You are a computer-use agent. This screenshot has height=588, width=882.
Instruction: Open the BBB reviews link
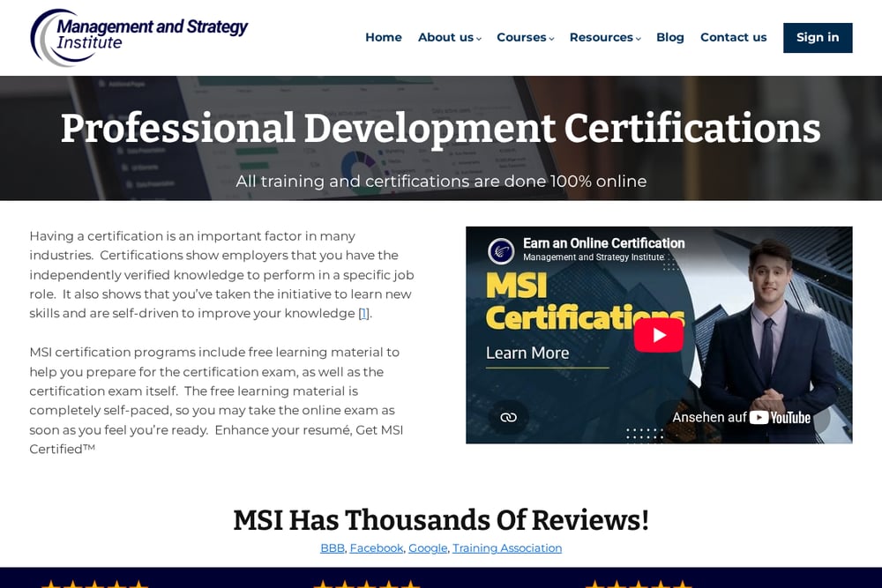(x=333, y=548)
